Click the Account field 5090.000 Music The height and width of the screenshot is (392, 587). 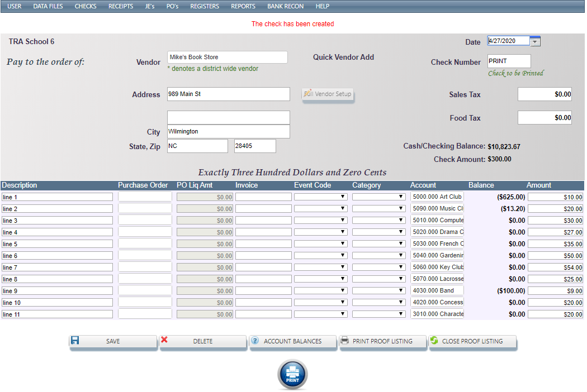pos(437,208)
